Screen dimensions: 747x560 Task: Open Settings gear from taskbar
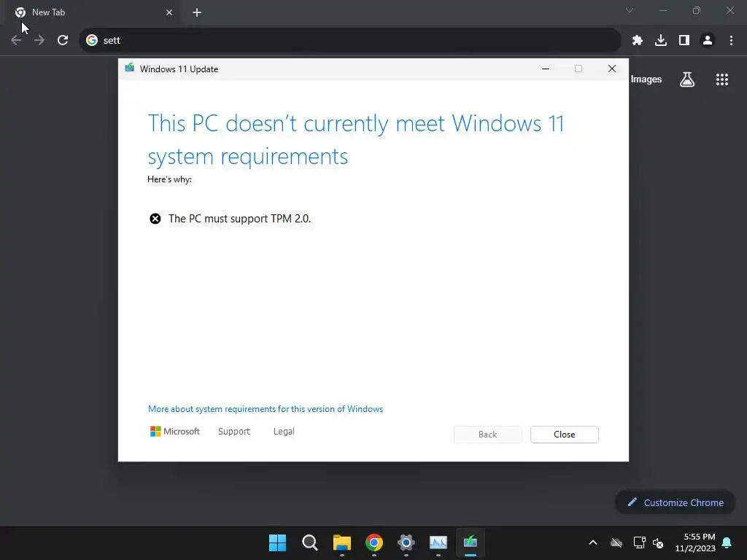coord(406,542)
